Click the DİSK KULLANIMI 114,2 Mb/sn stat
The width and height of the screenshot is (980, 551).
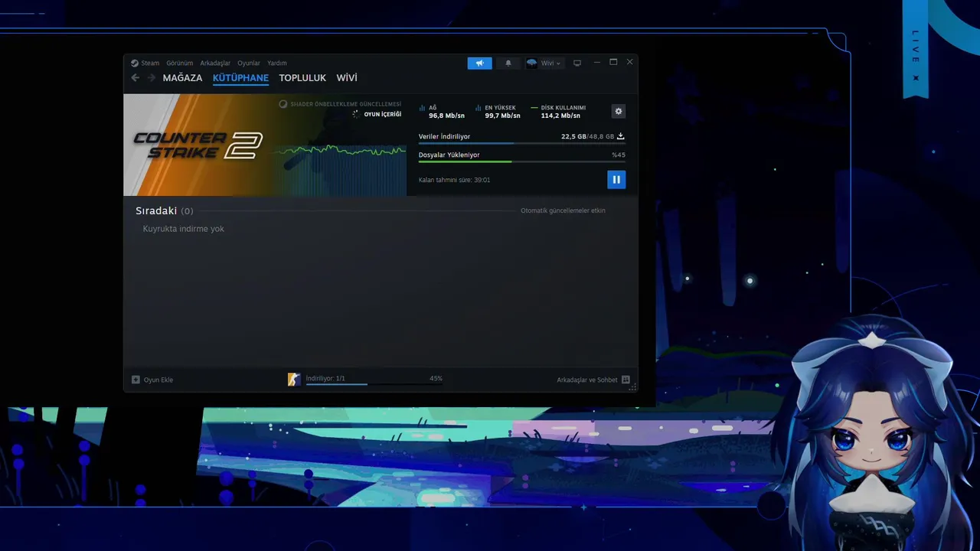558,112
